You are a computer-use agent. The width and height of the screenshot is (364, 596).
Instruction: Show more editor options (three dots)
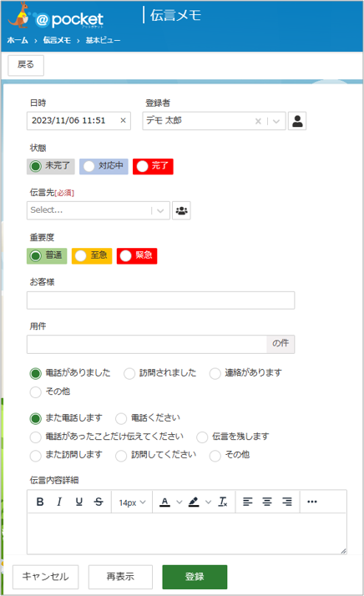(312, 502)
